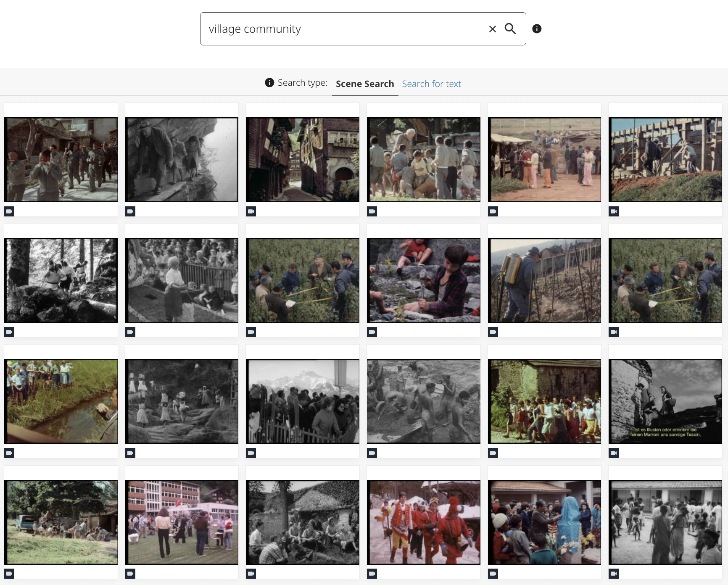Click video icon under the vineyard sprayer thumbnail
The height and width of the screenshot is (585, 728).
(x=493, y=332)
